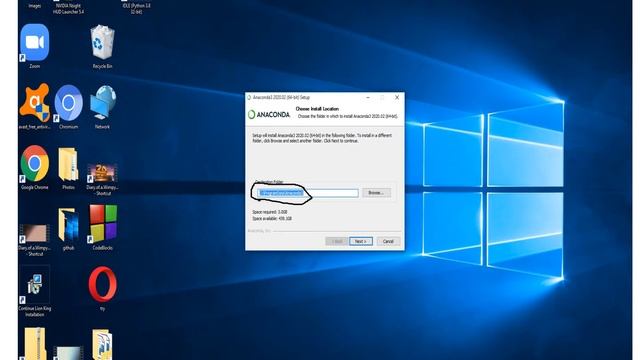Click the Next > button
The width and height of the screenshot is (640, 360).
coord(361,241)
